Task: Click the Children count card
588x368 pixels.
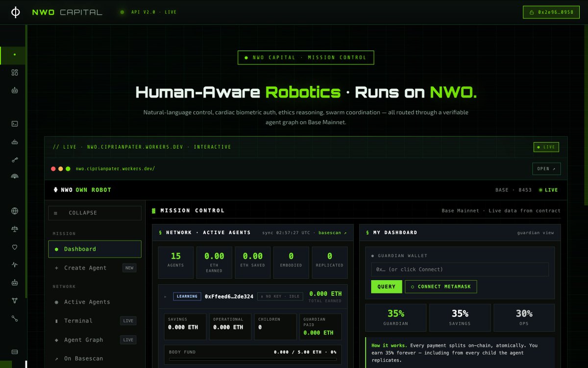Action: click(275, 327)
